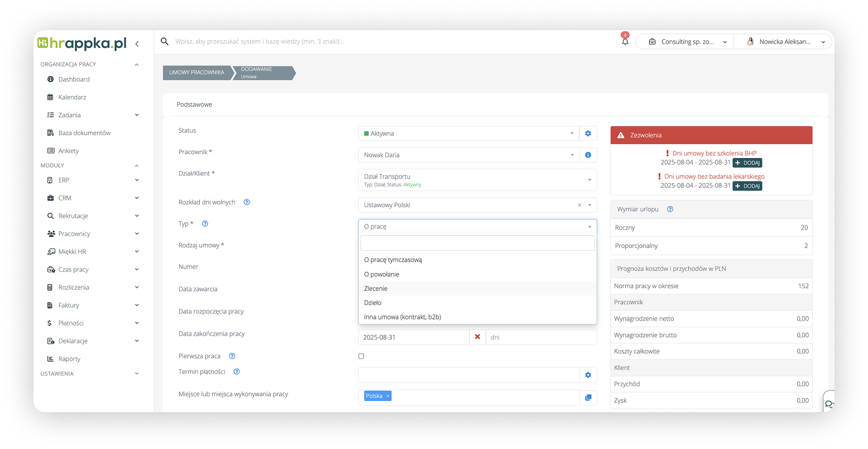
Task: Click the red X to clear end date
Action: [x=477, y=337]
